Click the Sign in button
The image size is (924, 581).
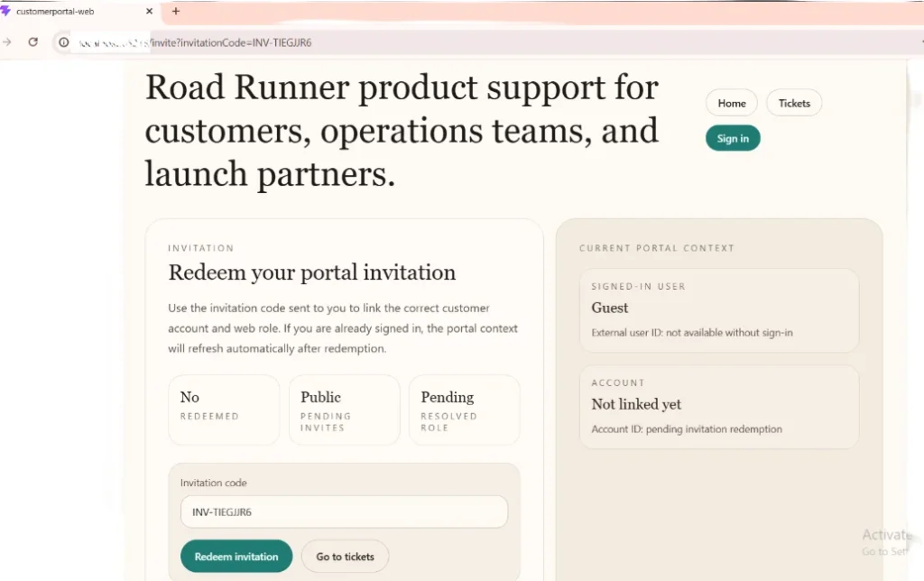tap(733, 138)
